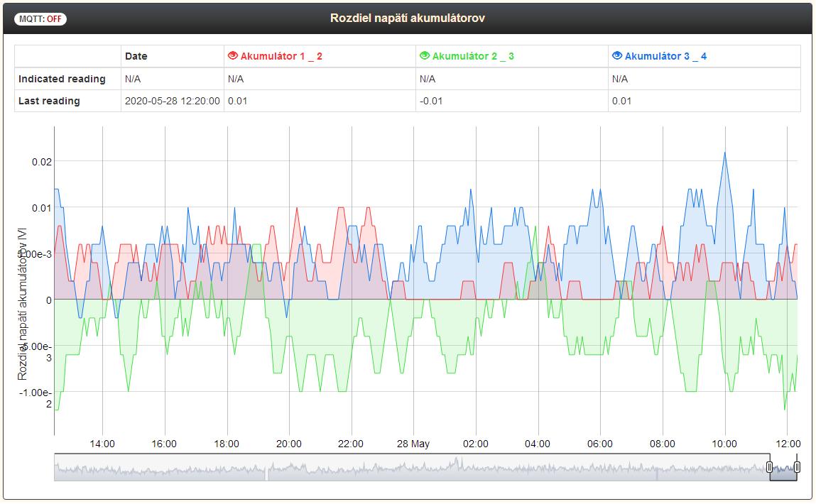Click the 28 May x-axis label

[x=413, y=444]
